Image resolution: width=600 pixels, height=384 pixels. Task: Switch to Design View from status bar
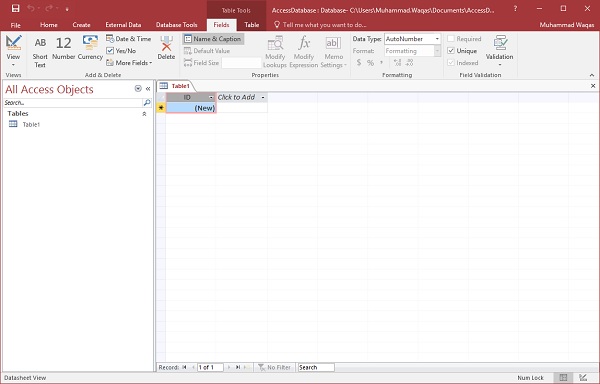[x=583, y=377]
